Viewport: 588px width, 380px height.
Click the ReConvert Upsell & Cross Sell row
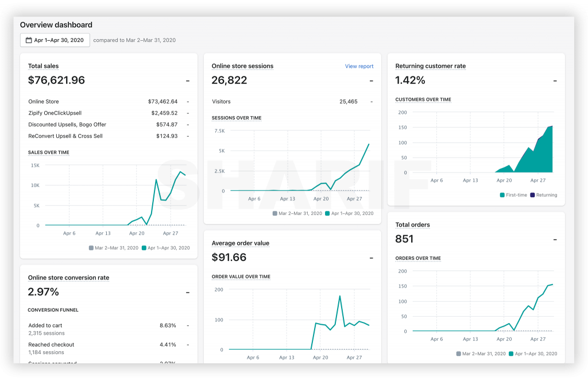tap(109, 136)
